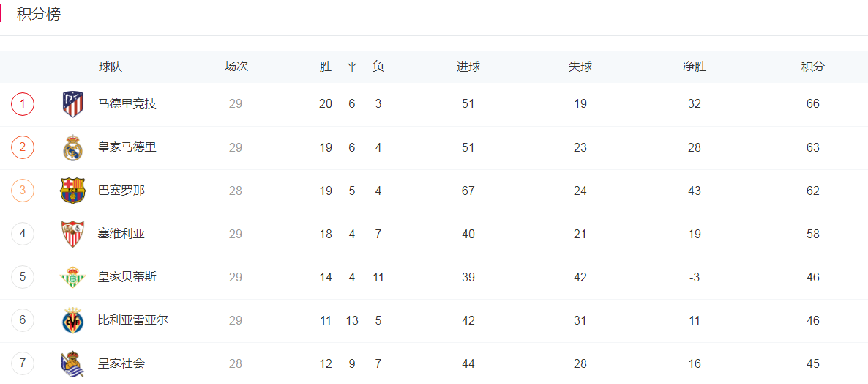Viewport: 868px width, 384px height.
Task: Click the rank 1 circle badge
Action: [x=23, y=103]
